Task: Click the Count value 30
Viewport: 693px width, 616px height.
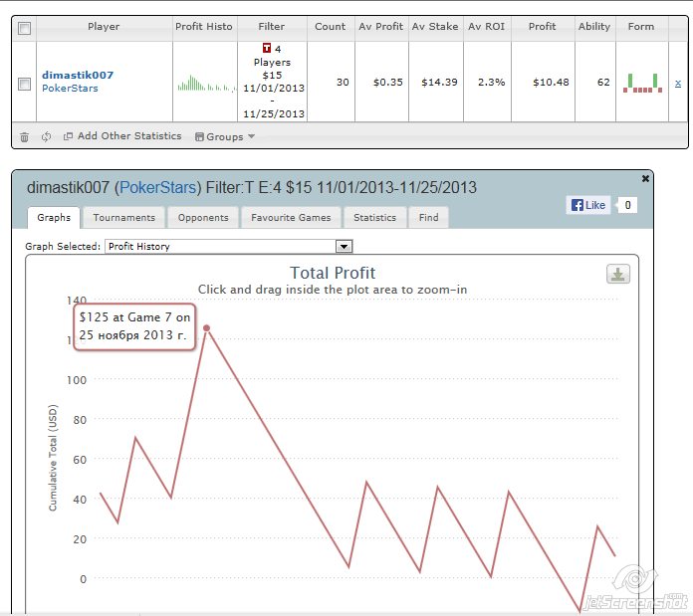Action: pos(343,83)
